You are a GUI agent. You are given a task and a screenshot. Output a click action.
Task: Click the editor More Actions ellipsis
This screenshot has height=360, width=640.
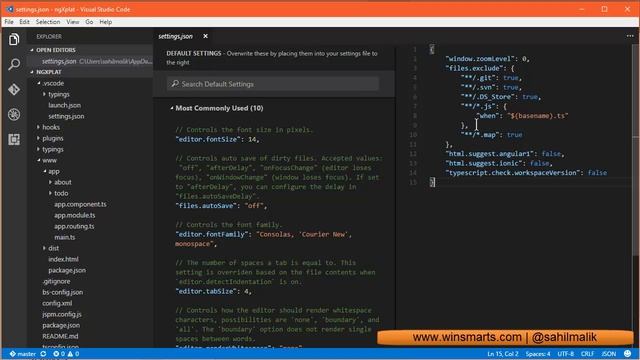(x=630, y=36)
